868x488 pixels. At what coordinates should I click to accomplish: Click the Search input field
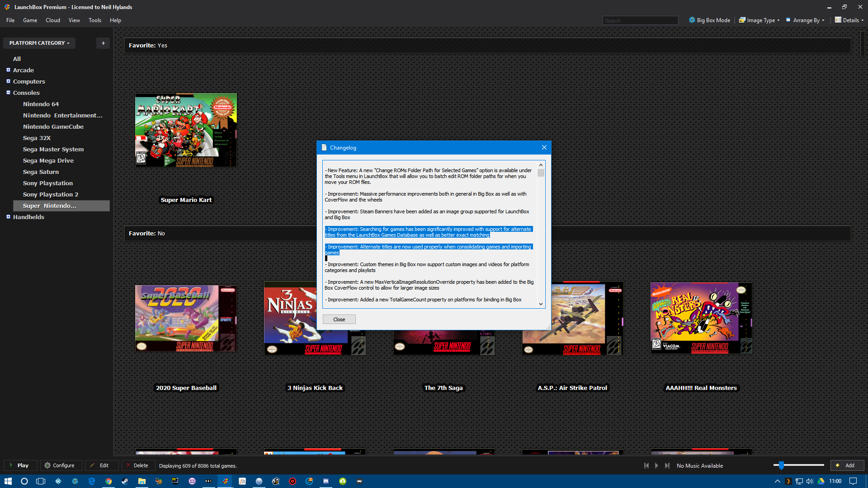pos(640,20)
